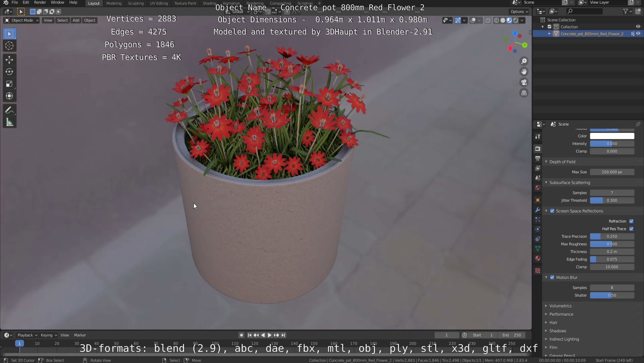Viewport: 644px width, 363px height.
Task: Jump to the last frame
Action: pos(283,335)
